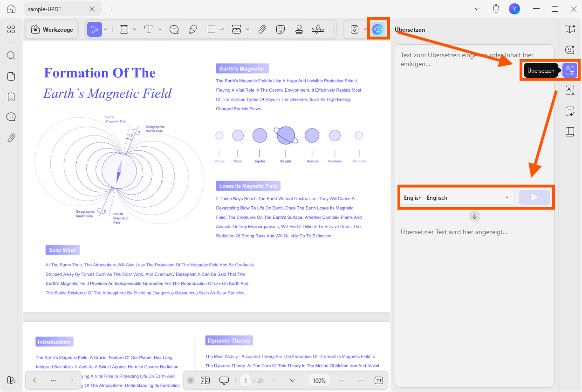Zoom in with the plus button
This screenshot has width=582, height=392.
click(x=360, y=380)
